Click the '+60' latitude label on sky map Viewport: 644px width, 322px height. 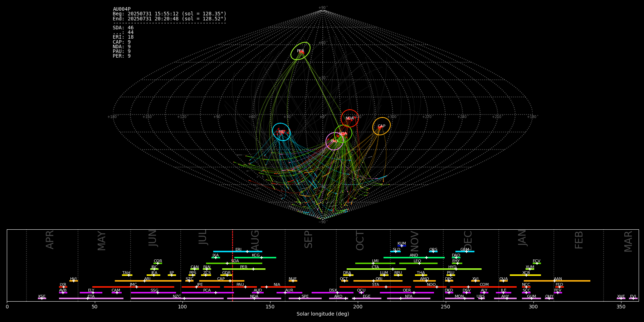322,43
